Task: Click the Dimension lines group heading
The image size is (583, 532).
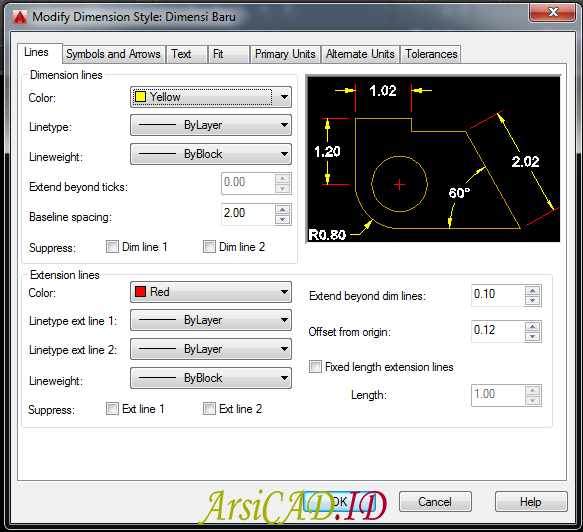Action: coord(66,75)
